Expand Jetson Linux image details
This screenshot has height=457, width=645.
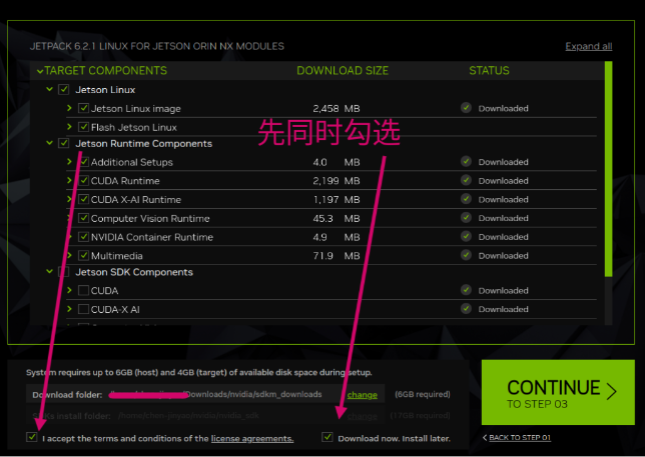point(69,108)
